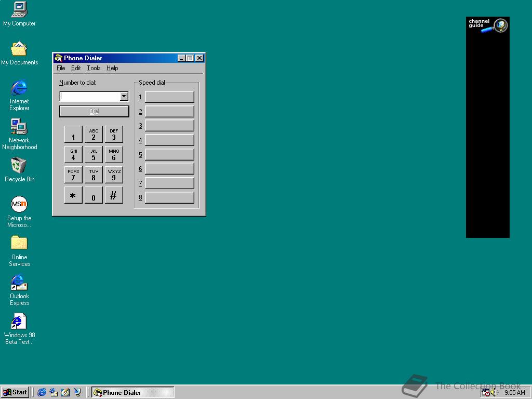Click keypad 0 button
The image size is (532, 399).
(94, 195)
